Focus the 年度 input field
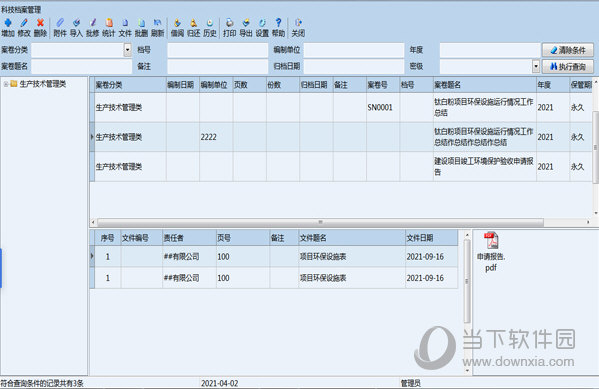 490,50
